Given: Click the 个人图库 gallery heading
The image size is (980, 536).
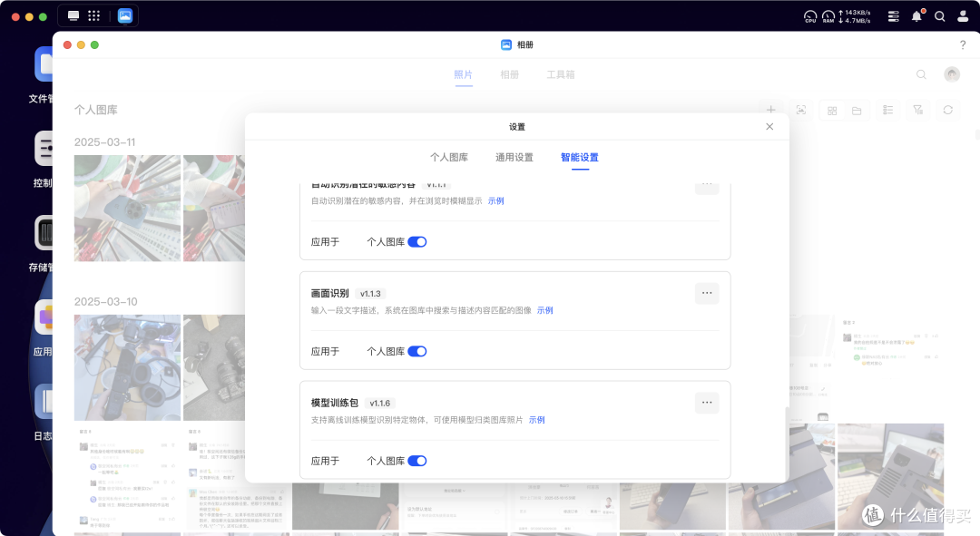Looking at the screenshot, I should coord(95,110).
